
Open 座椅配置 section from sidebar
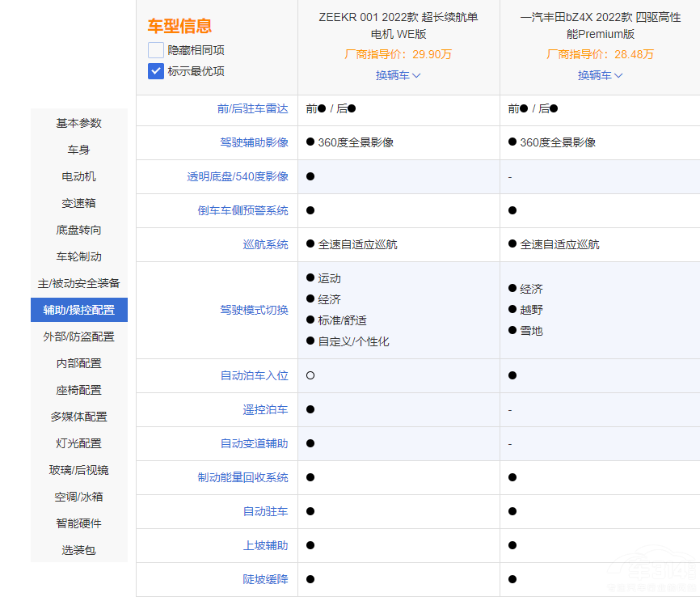click(x=79, y=390)
